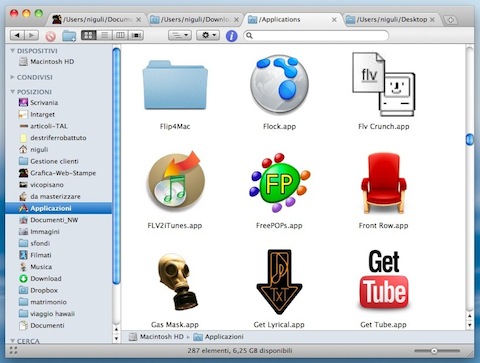This screenshot has width=480, height=363.
Task: Switch to Cover Flow view mode
Action: pyautogui.click(x=136, y=35)
